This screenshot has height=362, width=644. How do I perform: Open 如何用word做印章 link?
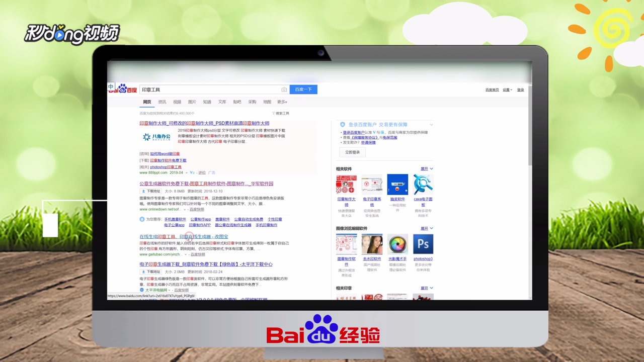165,154
